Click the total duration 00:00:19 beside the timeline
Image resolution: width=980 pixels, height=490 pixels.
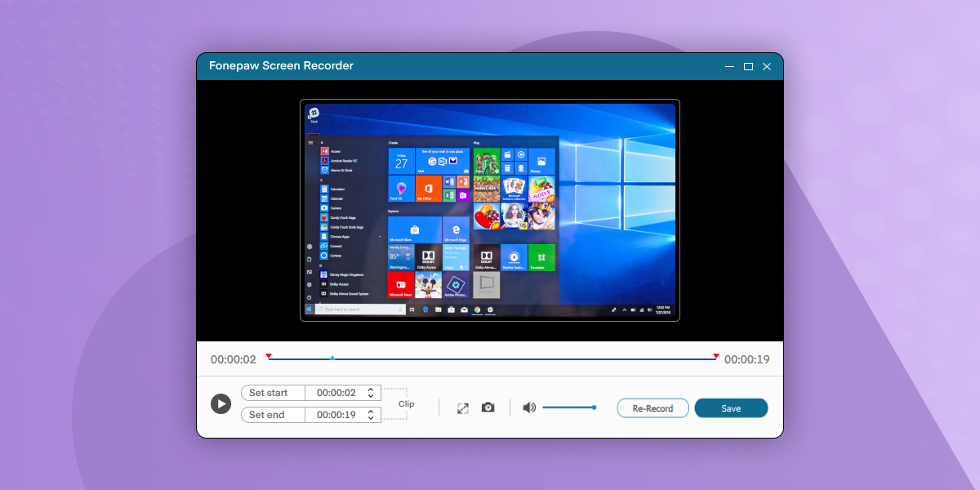746,359
